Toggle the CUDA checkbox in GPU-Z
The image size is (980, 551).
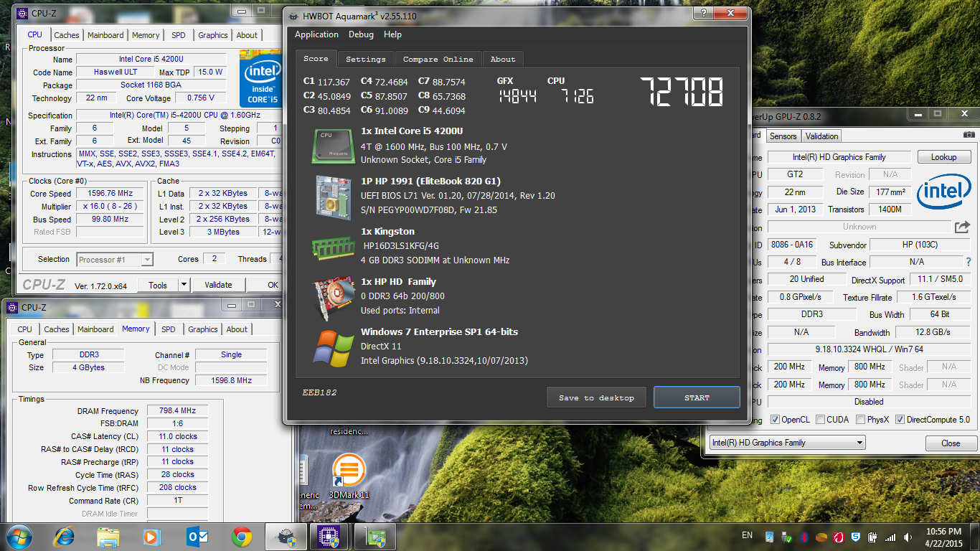click(x=819, y=420)
